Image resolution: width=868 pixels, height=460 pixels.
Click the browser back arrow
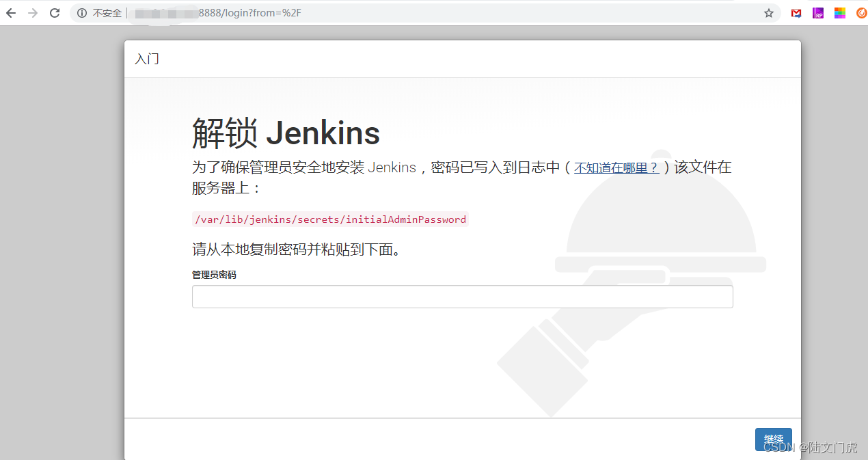pyautogui.click(x=11, y=13)
